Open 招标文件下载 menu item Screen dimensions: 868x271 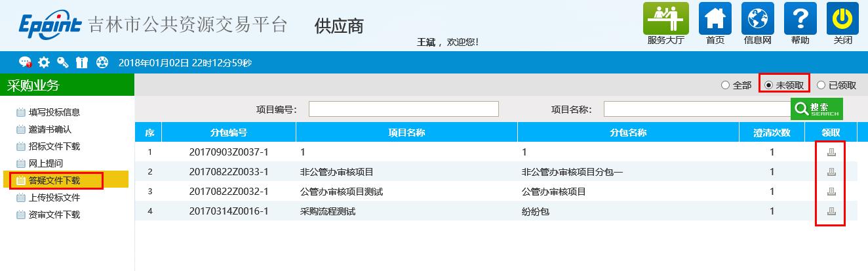point(54,146)
